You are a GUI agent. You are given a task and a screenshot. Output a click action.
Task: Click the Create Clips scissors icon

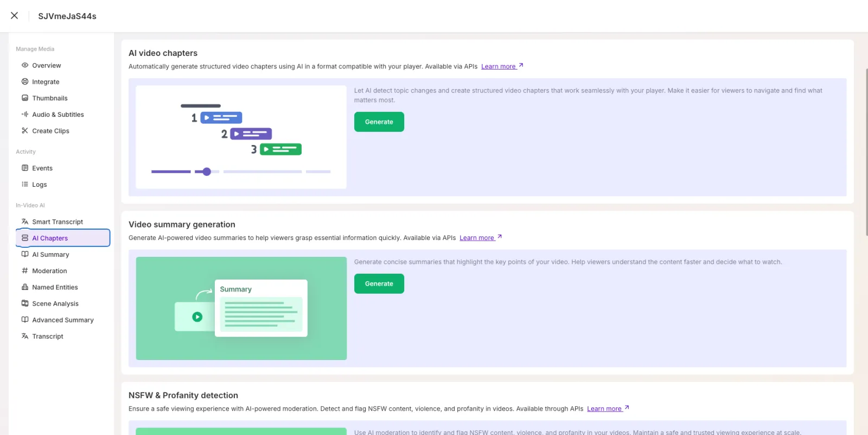(25, 130)
